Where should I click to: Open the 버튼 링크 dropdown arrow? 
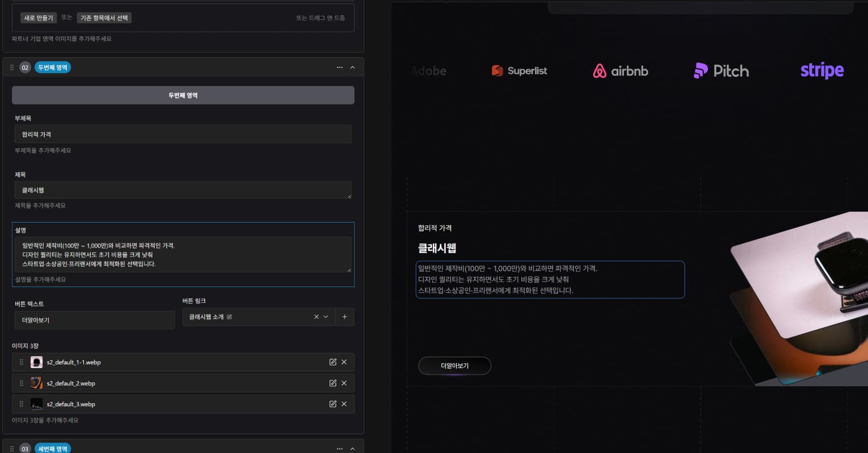point(326,317)
